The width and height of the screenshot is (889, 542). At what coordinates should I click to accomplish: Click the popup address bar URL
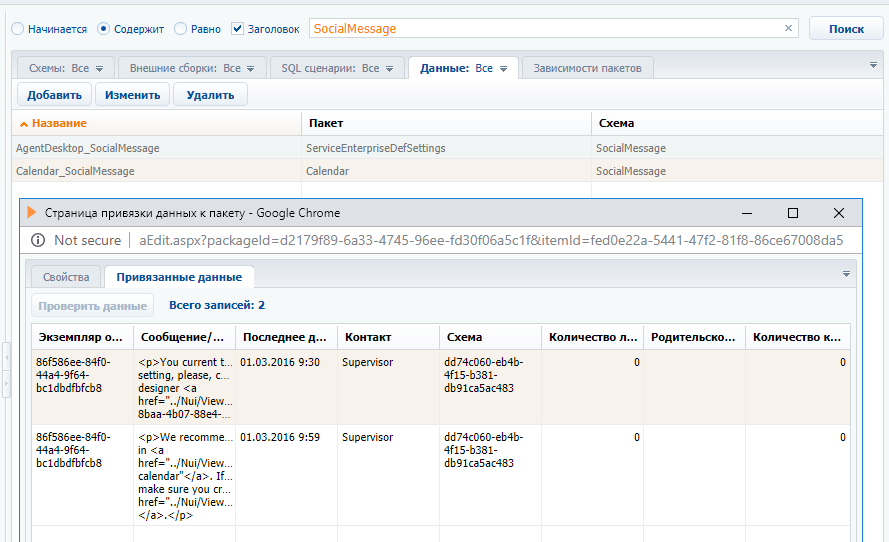(x=490, y=240)
